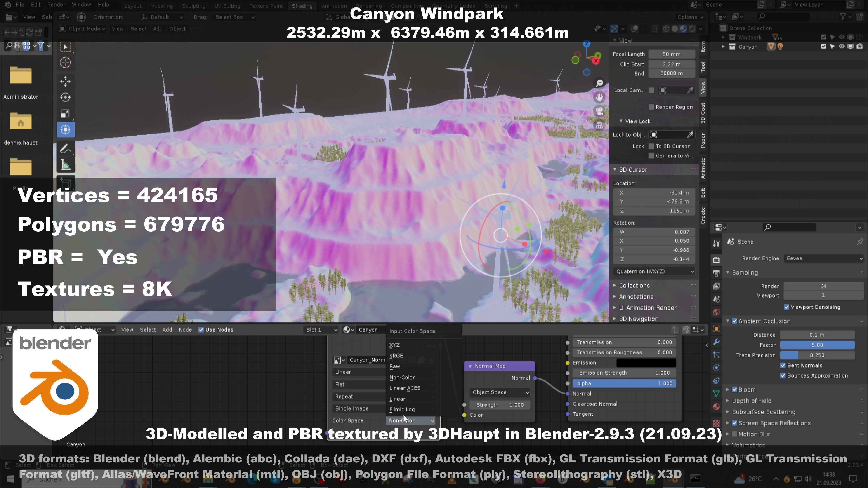Viewport: 868px width, 488px height.
Task: Select the Select Box tool arrow icon
Action: [x=65, y=47]
